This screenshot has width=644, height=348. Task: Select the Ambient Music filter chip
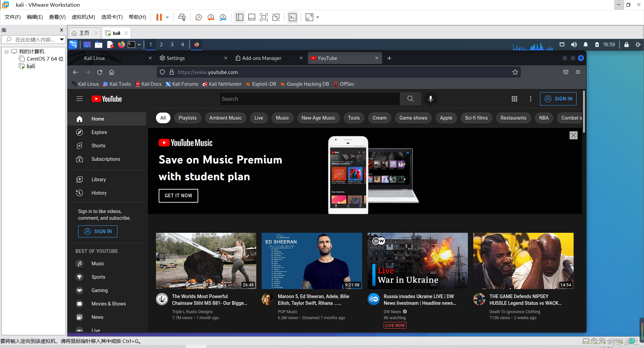[x=225, y=118]
